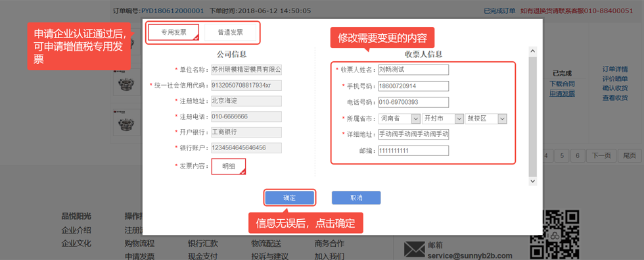644x260 pixels.
Task: Open the city dropdown showing 开封市
Action: (443, 118)
